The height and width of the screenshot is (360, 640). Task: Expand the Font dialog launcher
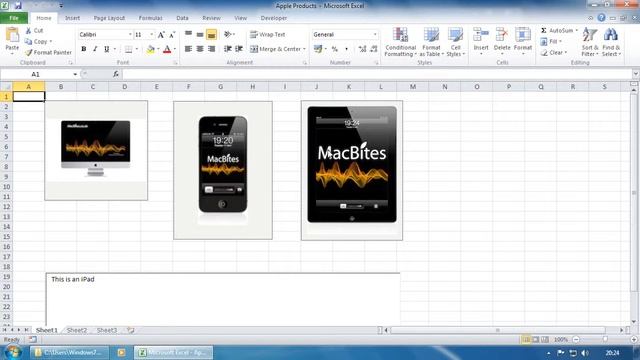click(x=176, y=63)
